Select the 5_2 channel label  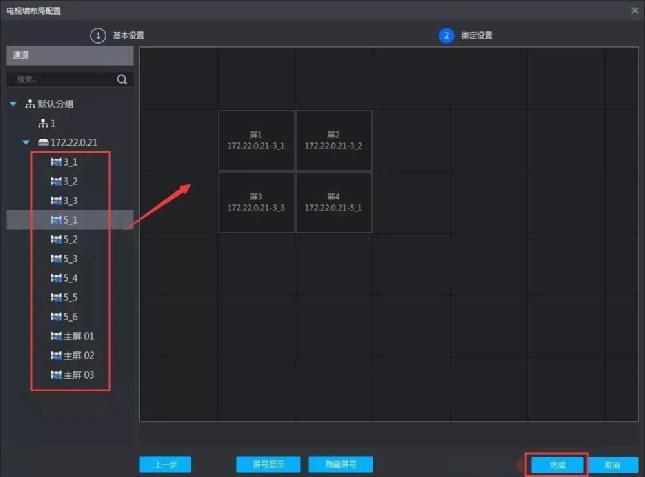click(70, 239)
